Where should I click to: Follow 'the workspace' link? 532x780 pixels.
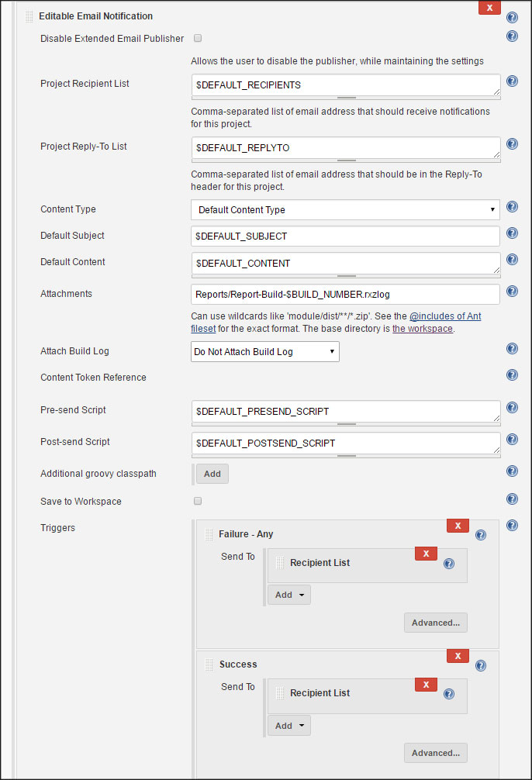tap(423, 328)
